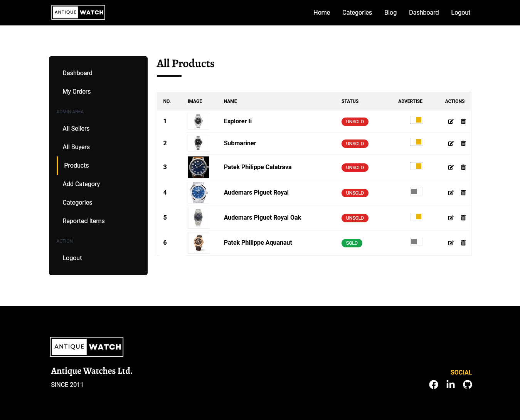Delete the Submariner product with trash icon
This screenshot has height=420, width=520.
point(463,143)
